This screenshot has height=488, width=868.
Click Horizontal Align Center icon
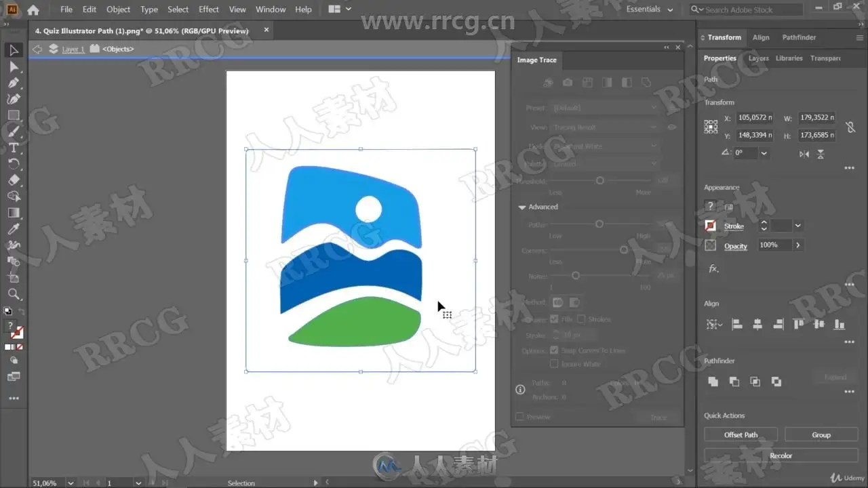(757, 325)
